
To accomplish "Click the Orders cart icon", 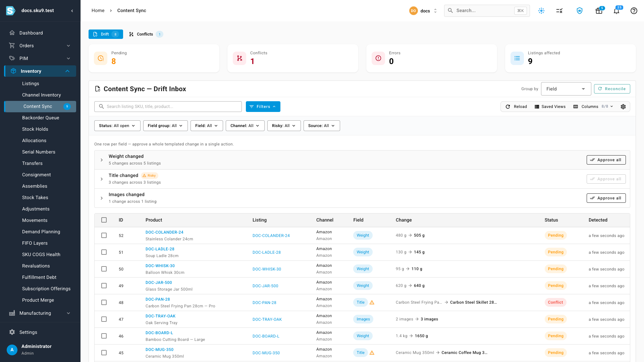I will point(12,46).
